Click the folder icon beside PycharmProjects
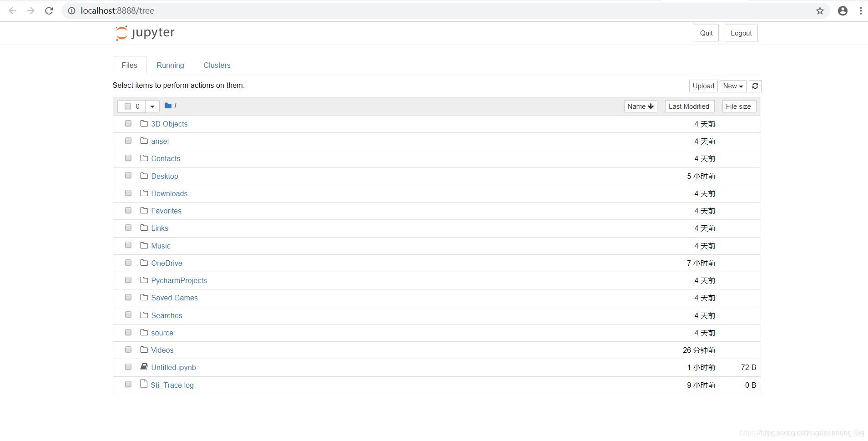 pos(144,280)
